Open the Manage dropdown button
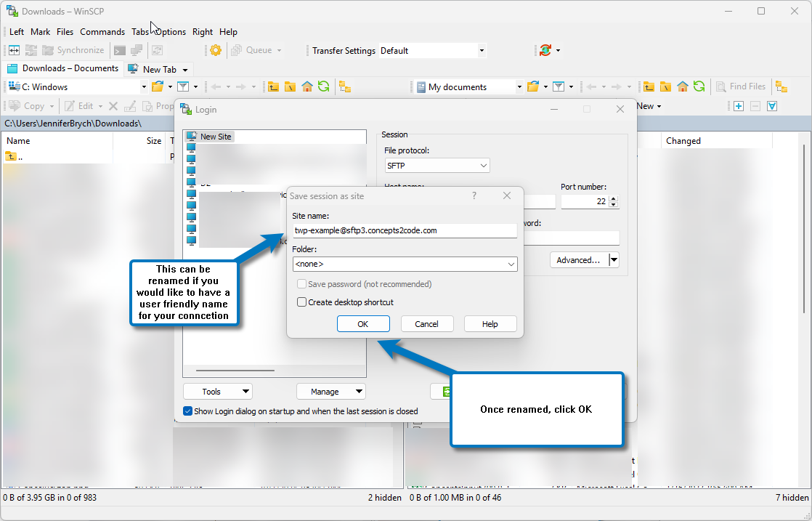The width and height of the screenshot is (812, 521). coord(331,392)
